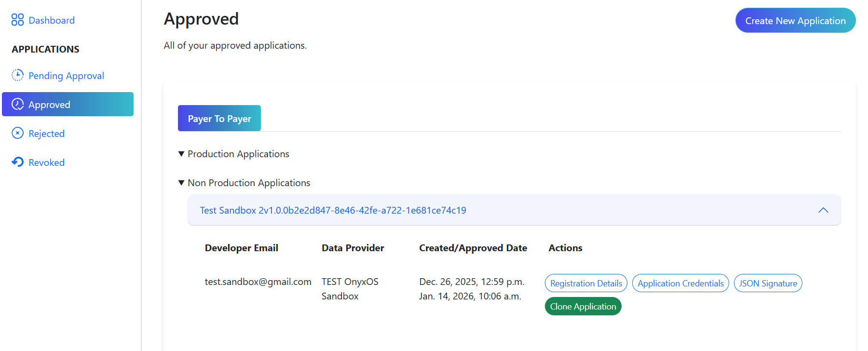The height and width of the screenshot is (351, 868).
Task: Switch to the Payer To Payer tab
Action: tap(219, 119)
